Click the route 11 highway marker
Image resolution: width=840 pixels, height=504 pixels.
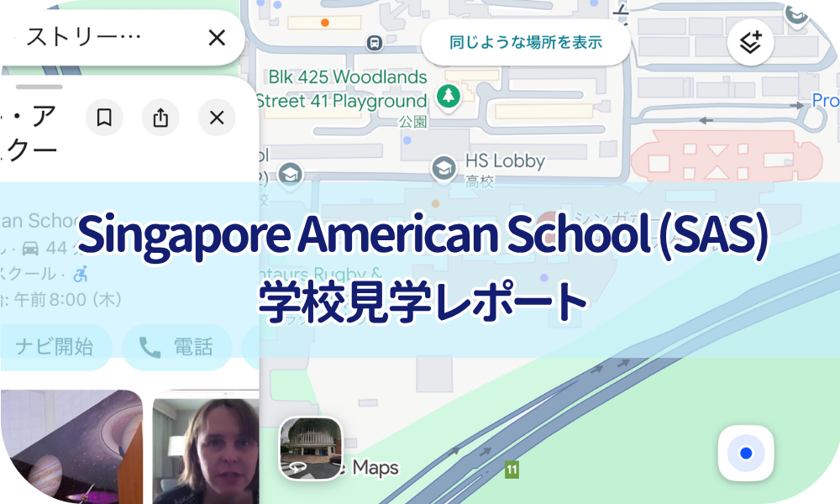point(512,470)
